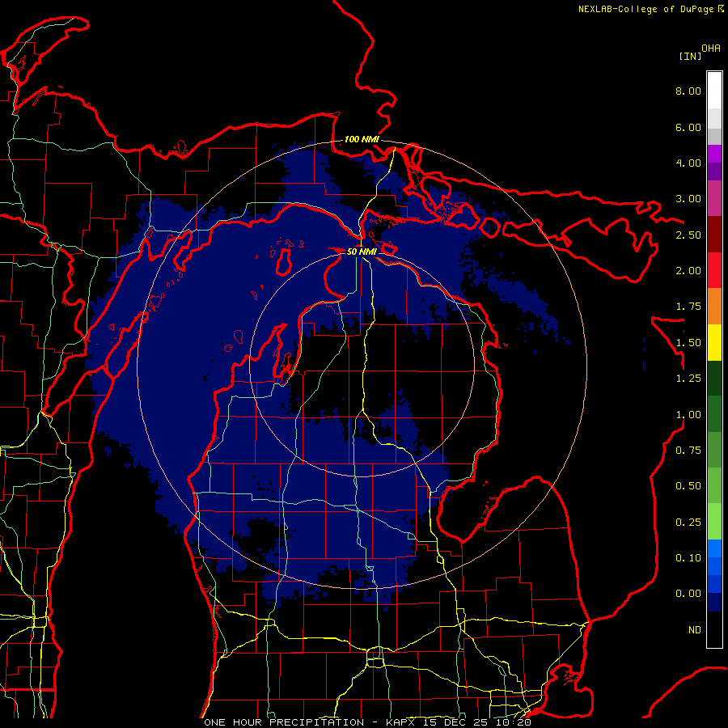Click the 0.10 legend value
Image resolution: width=728 pixels, height=728 pixels.
(688, 558)
